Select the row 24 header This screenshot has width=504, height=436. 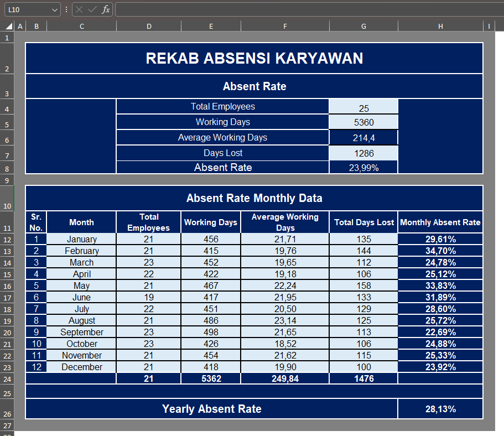click(x=7, y=379)
